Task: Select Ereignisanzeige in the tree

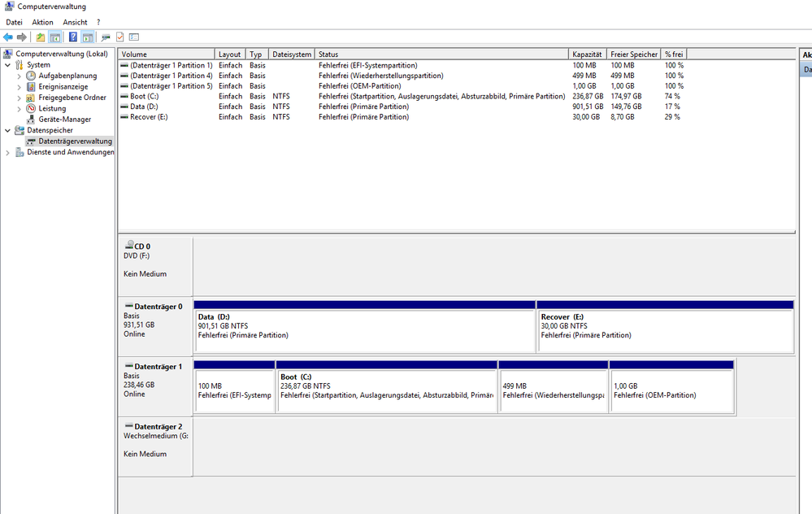Action: pos(67,86)
